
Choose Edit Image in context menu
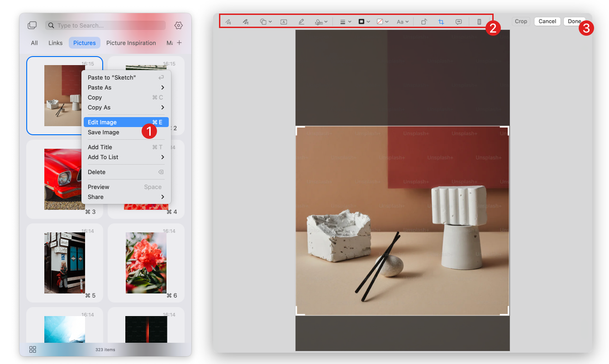pyautogui.click(x=126, y=122)
